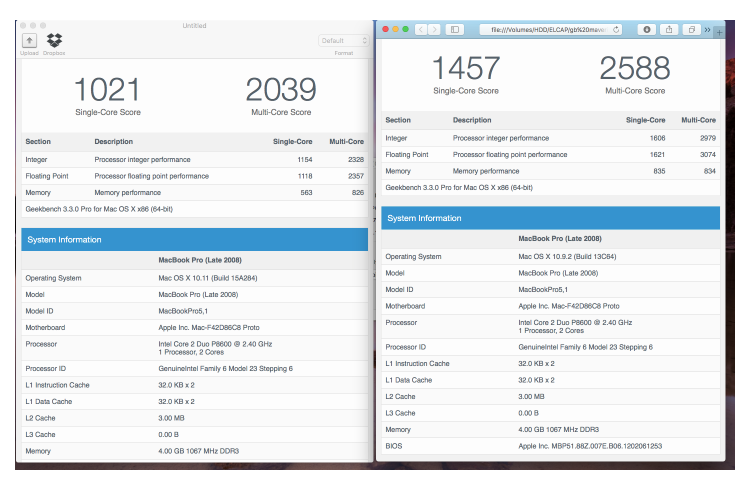
Task: Open the Default format dropdown
Action: pyautogui.click(x=343, y=41)
